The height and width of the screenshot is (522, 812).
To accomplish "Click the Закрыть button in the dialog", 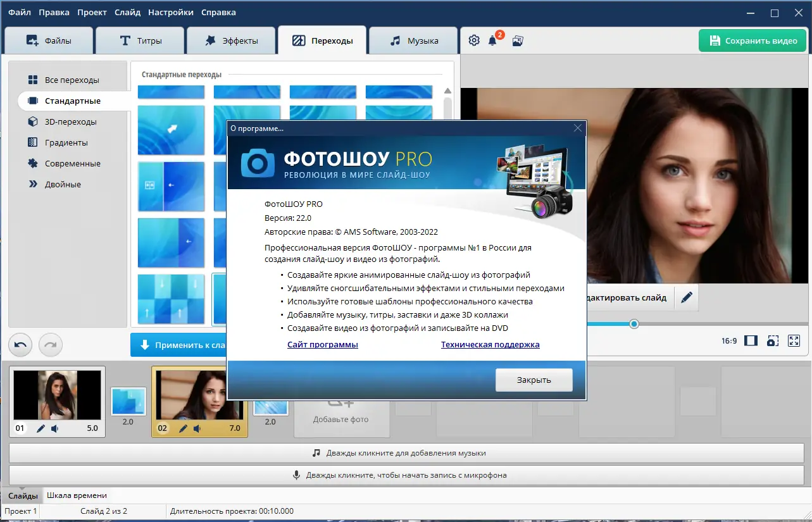I will 534,380.
